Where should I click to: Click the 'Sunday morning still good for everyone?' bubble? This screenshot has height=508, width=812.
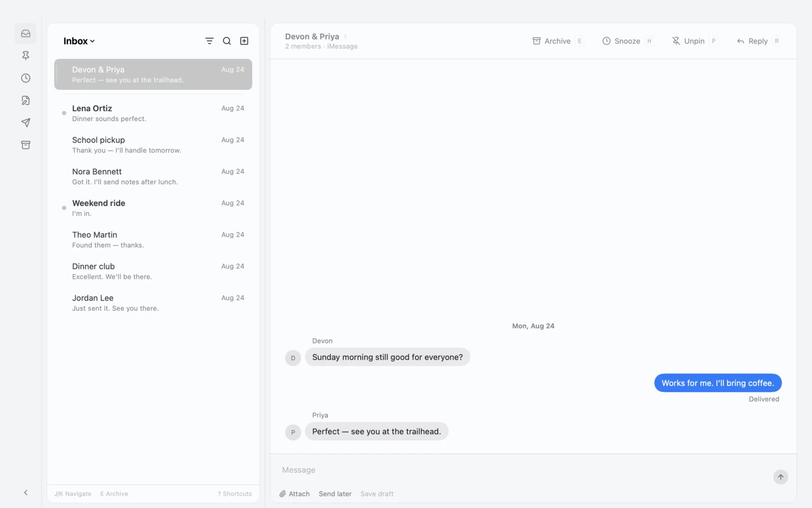[x=387, y=357]
